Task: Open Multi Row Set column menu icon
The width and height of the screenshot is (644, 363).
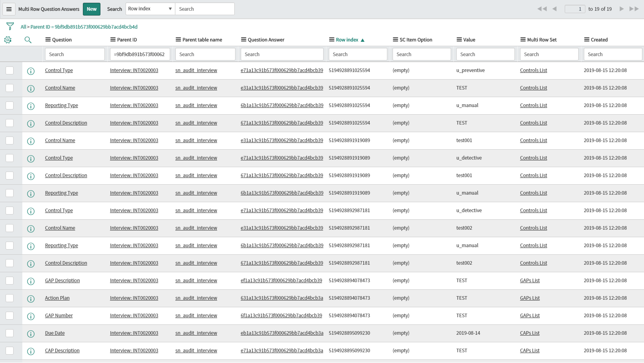Action: click(x=523, y=39)
